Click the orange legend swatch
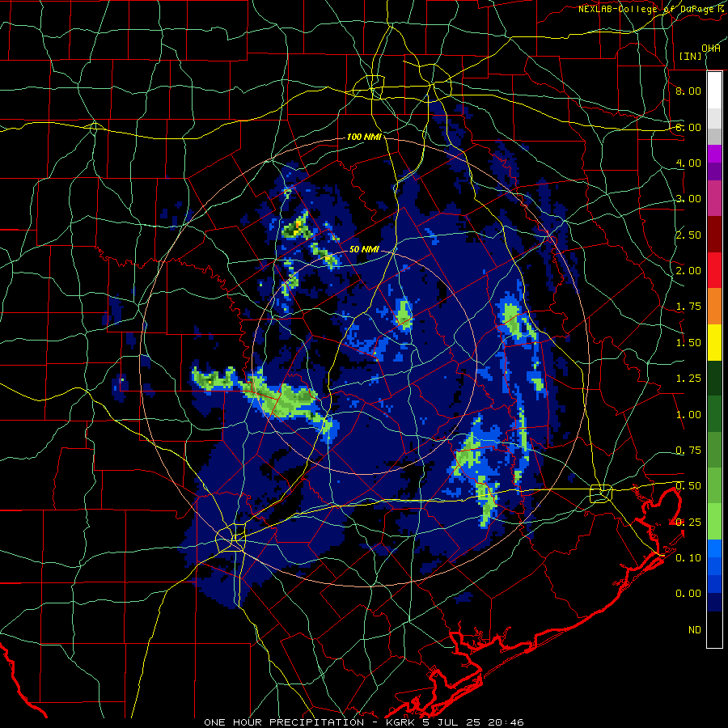 coord(714,307)
